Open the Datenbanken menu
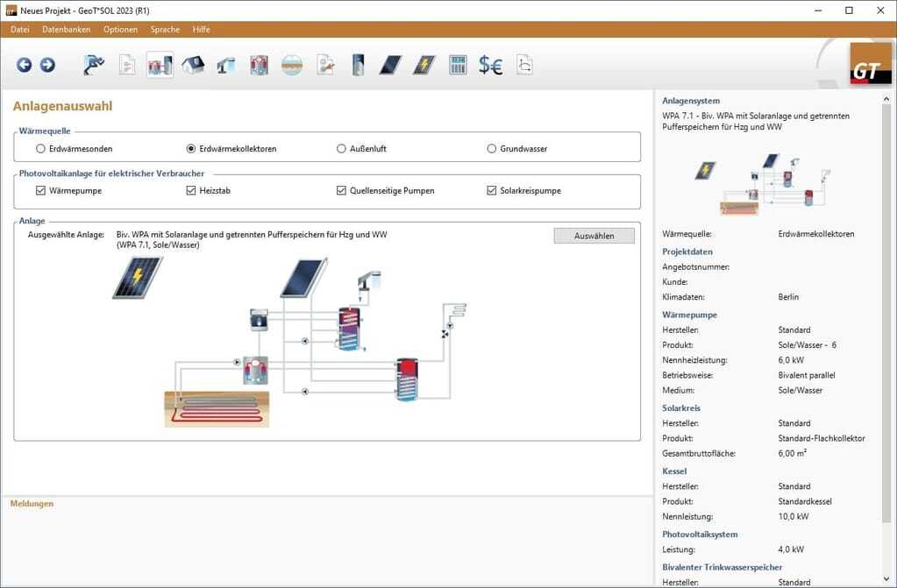The height and width of the screenshot is (588, 897). click(66, 29)
